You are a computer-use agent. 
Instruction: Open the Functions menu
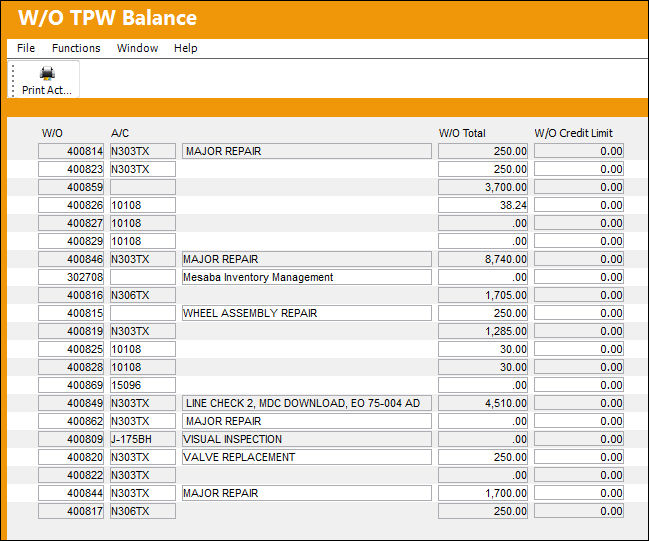(x=76, y=48)
